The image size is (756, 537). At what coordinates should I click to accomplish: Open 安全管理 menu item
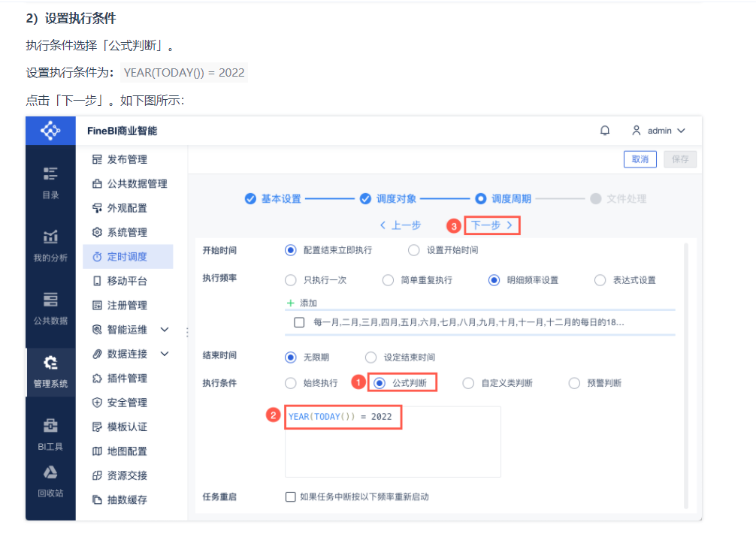[127, 403]
